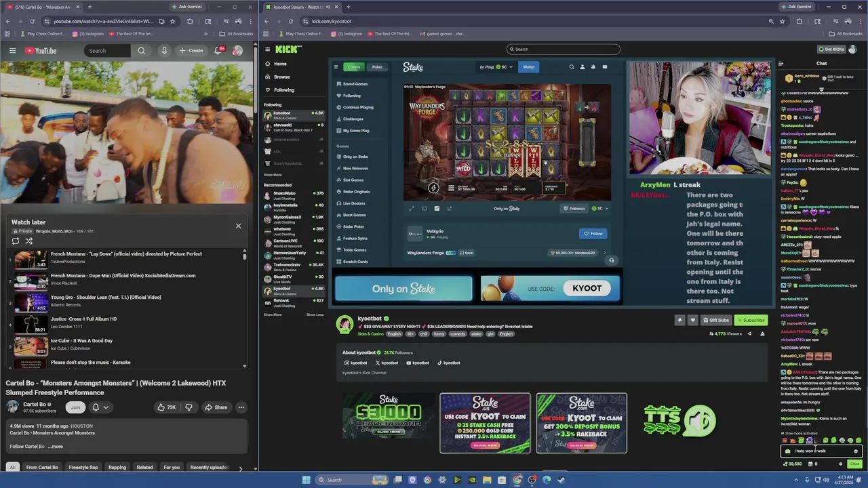Open more actions ellipsis under video
The width and height of the screenshot is (868, 488).
click(241, 407)
